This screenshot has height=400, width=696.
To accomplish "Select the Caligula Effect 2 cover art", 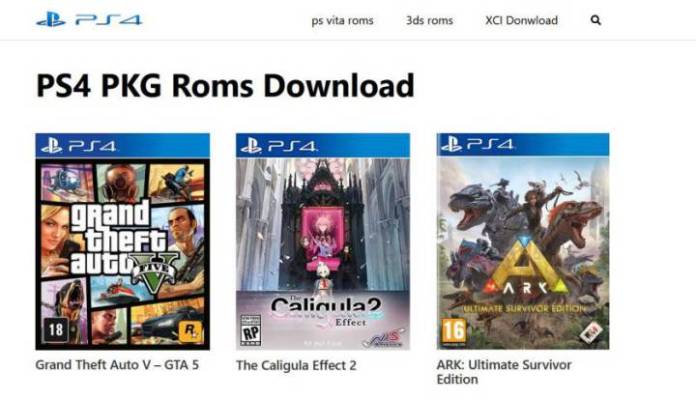I will 323,242.
